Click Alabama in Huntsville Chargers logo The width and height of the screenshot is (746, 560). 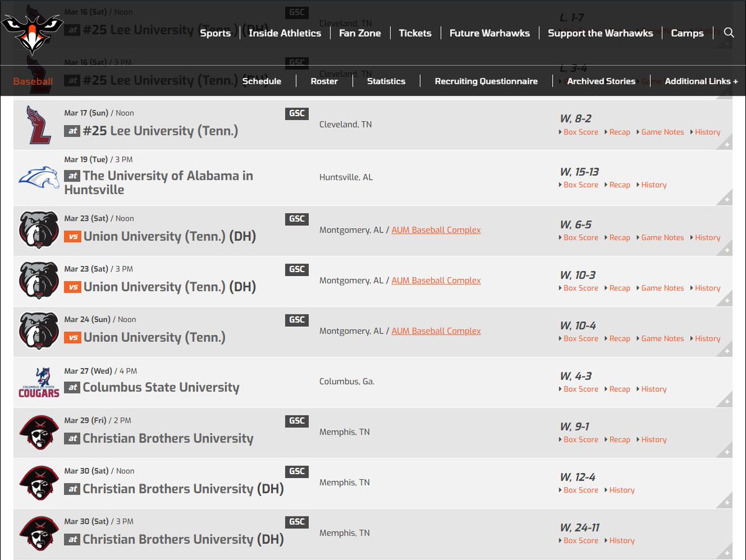pyautogui.click(x=39, y=178)
